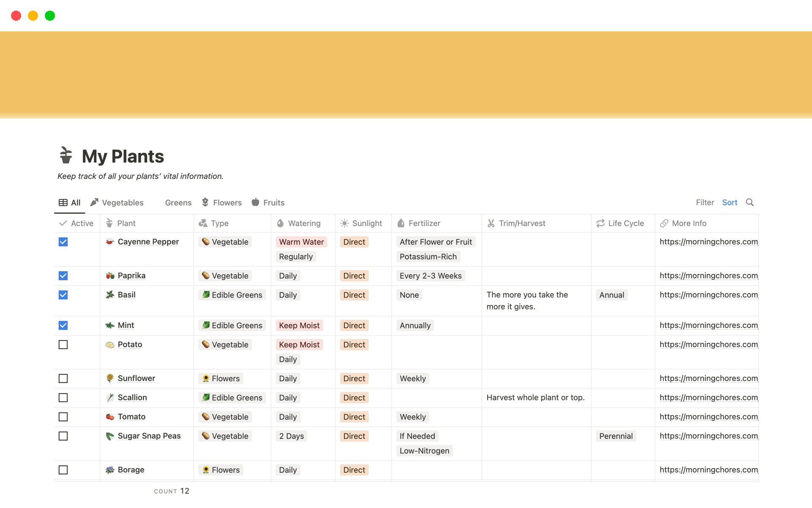Click the Cayenne Pepper chili icon

110,242
